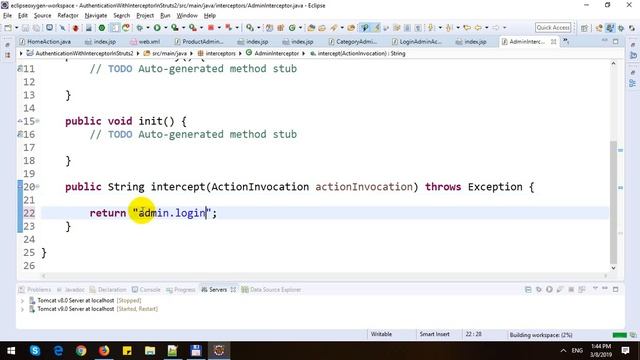Switch to the Console view tab
640x360 pixels.
146,289
